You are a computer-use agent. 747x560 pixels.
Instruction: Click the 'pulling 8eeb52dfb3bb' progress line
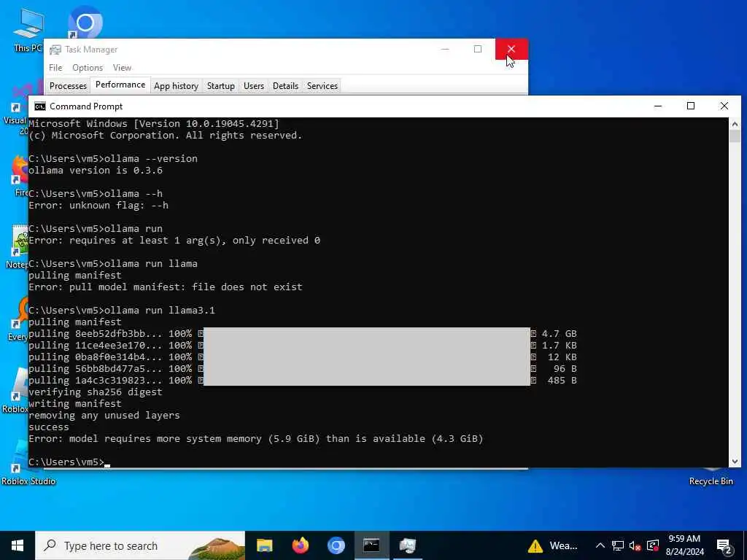tap(303, 333)
